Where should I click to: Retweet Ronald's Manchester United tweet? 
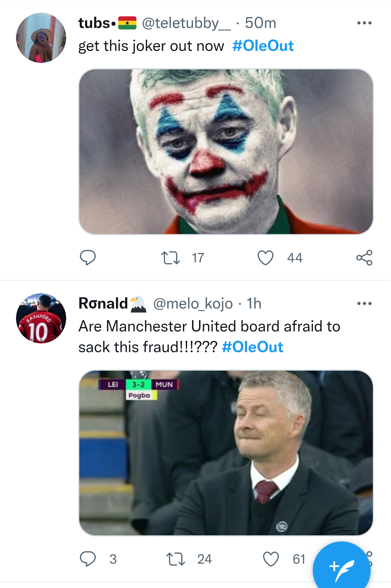click(x=176, y=559)
